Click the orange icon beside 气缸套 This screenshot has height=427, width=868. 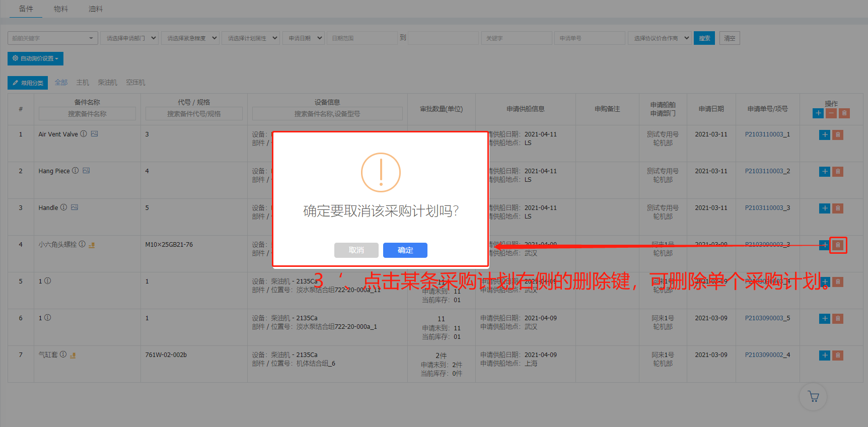(73, 355)
